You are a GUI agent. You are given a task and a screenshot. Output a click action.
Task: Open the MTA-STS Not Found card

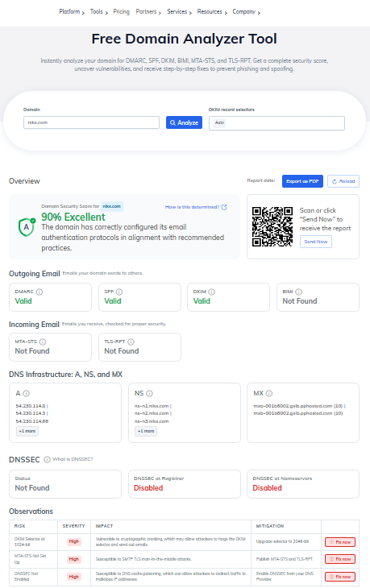point(50,347)
